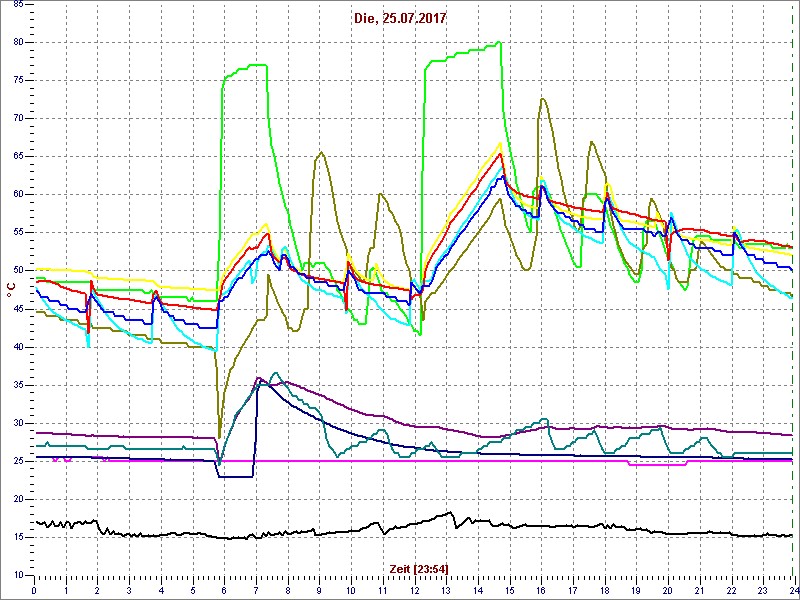Viewport: 800px width, 600px height.
Task: Click the "°C" unit label on the vertical axis
Action: click(10, 290)
